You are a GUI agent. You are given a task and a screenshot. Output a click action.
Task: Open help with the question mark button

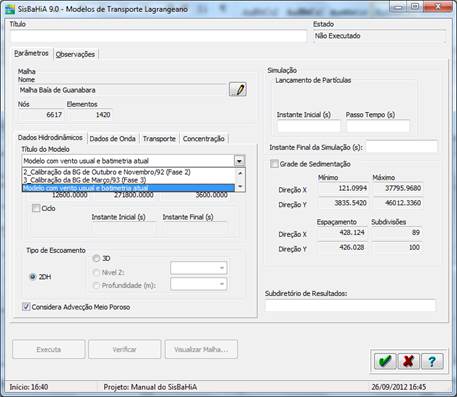pyautogui.click(x=432, y=361)
